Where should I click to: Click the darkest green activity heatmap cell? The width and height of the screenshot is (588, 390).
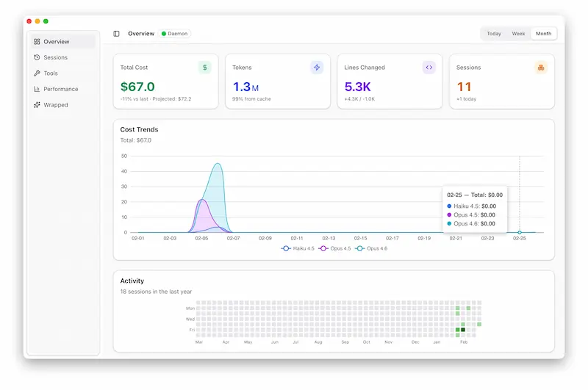click(463, 330)
